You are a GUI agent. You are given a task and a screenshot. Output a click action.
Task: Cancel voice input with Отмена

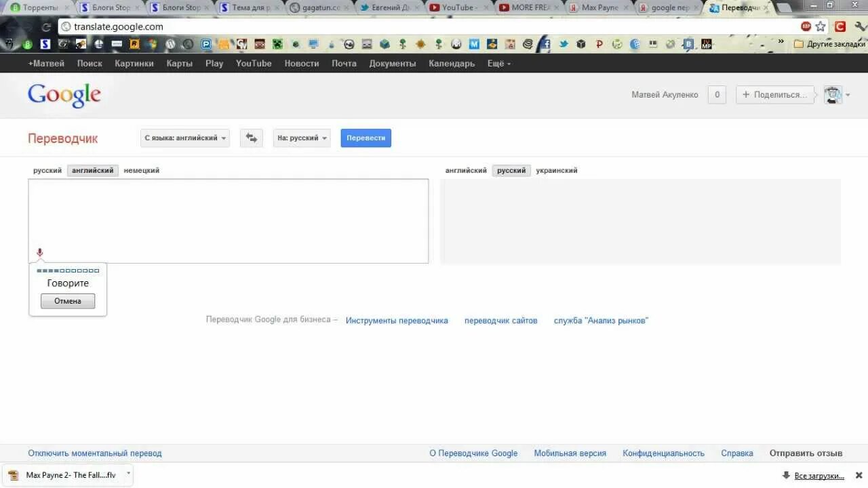pos(68,301)
